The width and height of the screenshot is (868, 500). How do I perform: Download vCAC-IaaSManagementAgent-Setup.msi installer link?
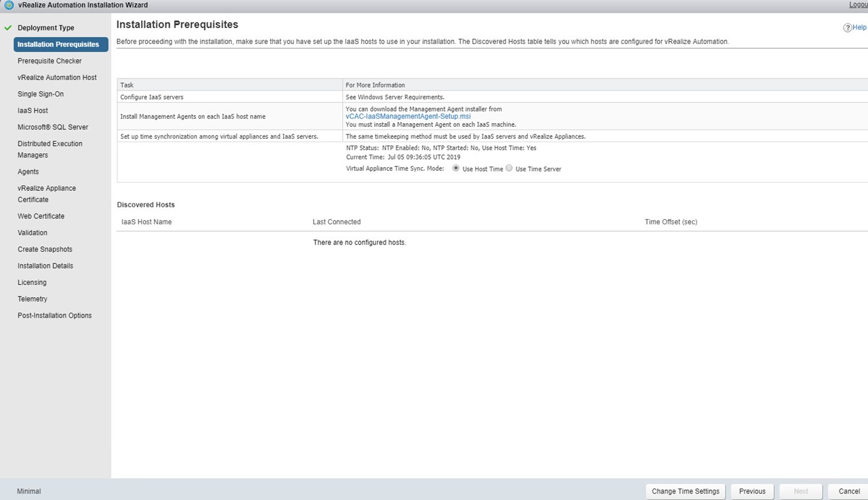[x=408, y=116]
